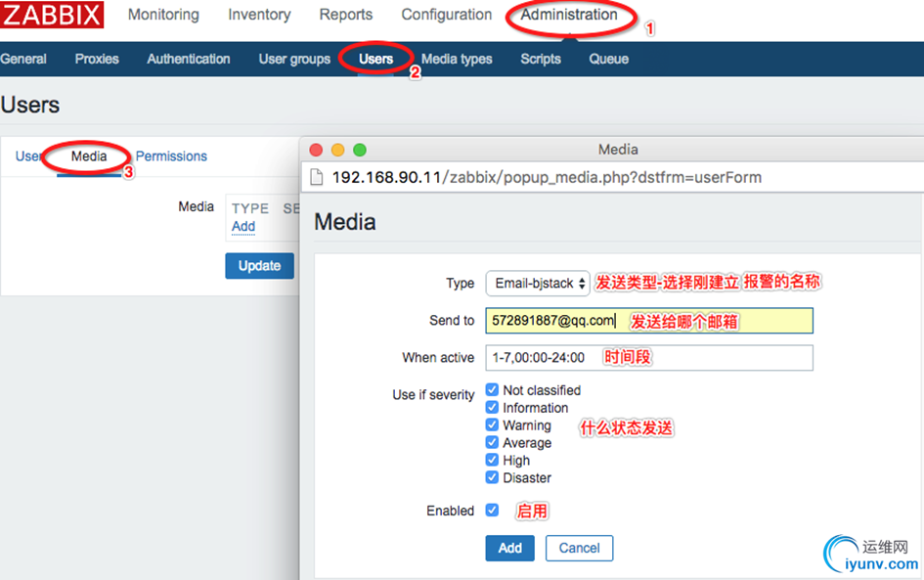This screenshot has width=924, height=580.
Task: Minimize the Media popup window
Action: point(337,150)
